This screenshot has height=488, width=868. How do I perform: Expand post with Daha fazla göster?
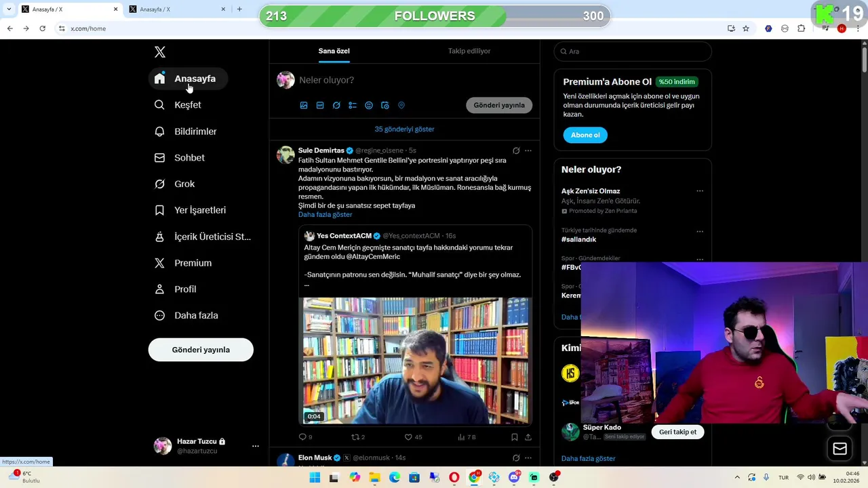tap(325, 214)
